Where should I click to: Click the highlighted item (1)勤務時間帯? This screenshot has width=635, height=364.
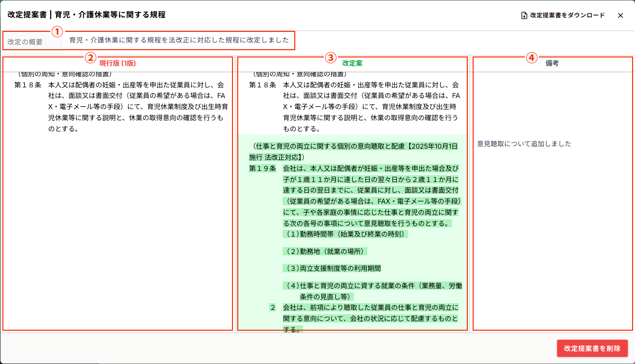click(345, 234)
